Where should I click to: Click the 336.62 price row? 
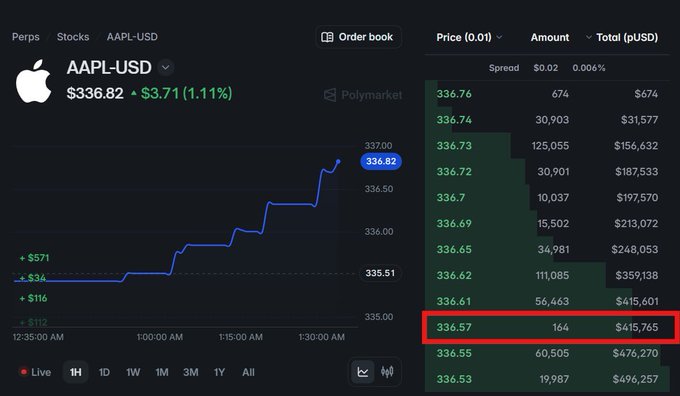coord(547,275)
